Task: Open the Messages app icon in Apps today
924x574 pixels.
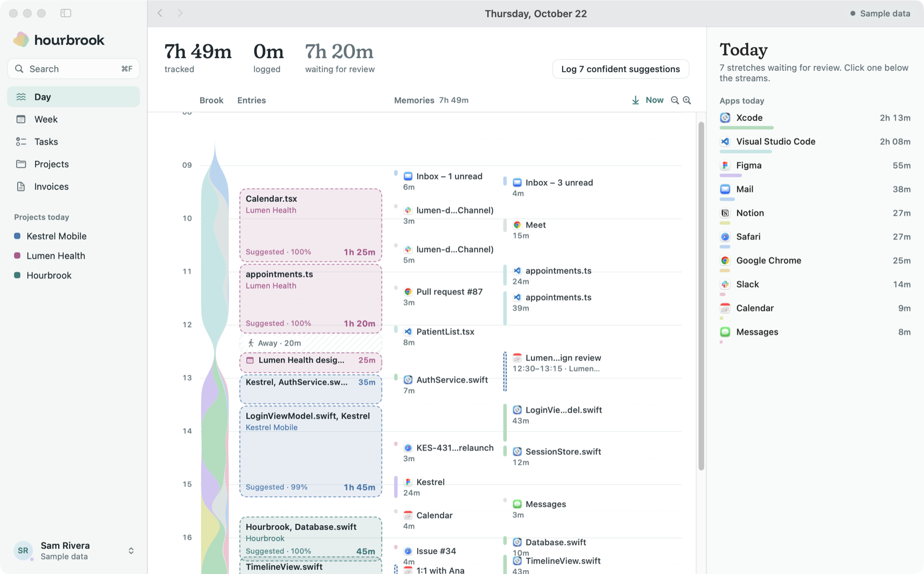Action: (725, 332)
